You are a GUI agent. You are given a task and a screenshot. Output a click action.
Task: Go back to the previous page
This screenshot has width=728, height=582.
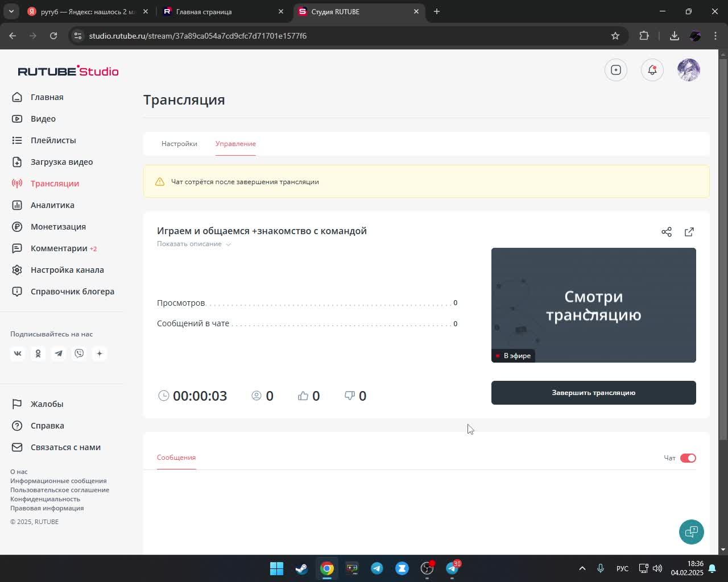(13, 36)
